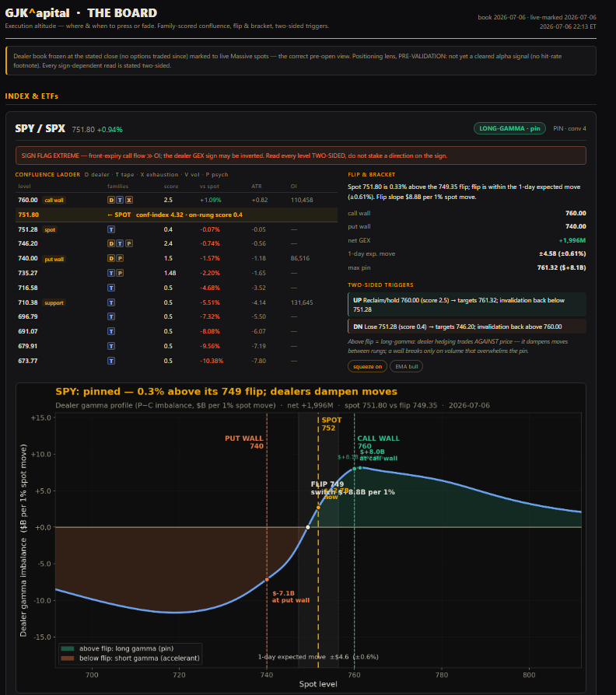616x695 pixels.
Task: Click the 'INDEX & ETFs' section header
Action: tap(31, 96)
